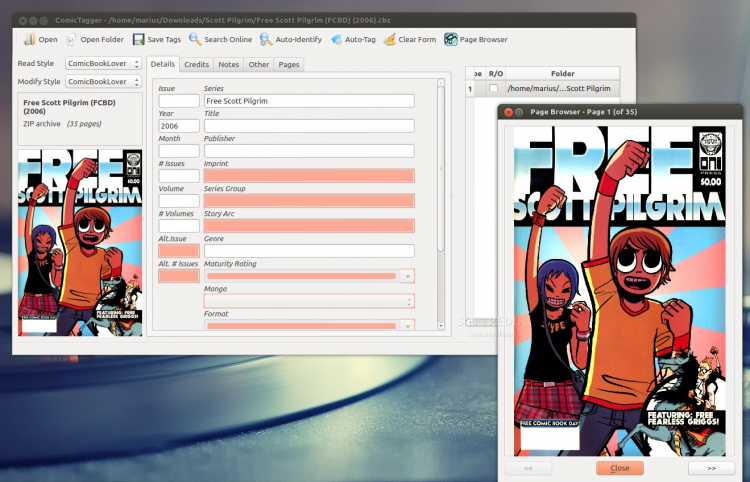Click the # Issues input field
750x482 pixels.
[179, 175]
